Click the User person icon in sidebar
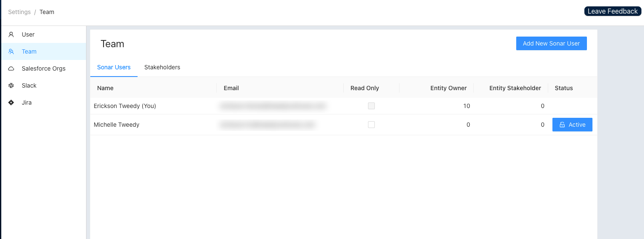The width and height of the screenshot is (644, 239). pyautogui.click(x=11, y=34)
